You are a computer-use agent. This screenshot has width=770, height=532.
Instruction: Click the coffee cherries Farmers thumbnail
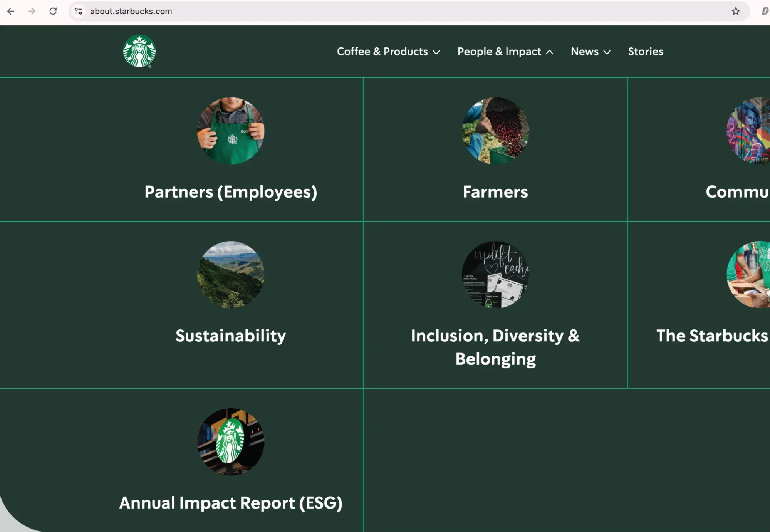pos(495,131)
